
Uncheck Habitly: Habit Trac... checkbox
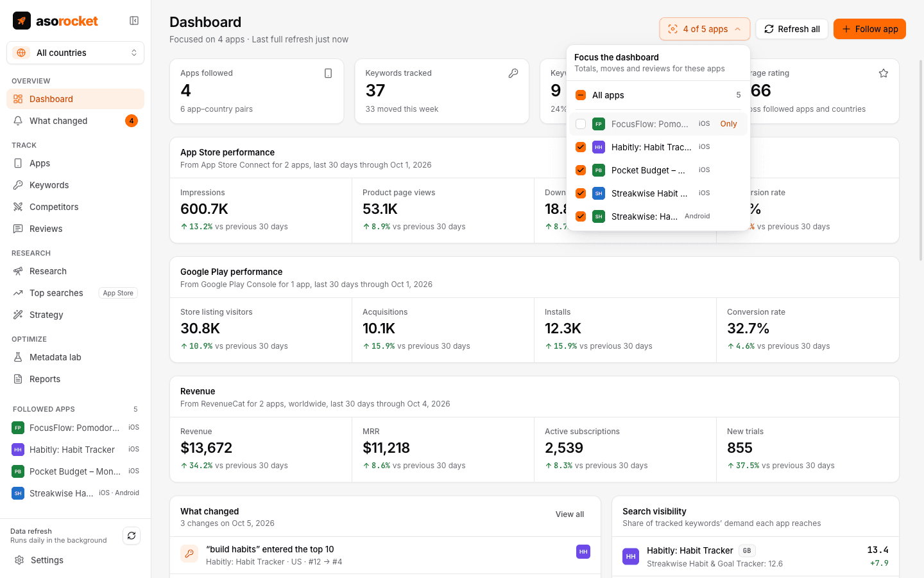click(581, 147)
